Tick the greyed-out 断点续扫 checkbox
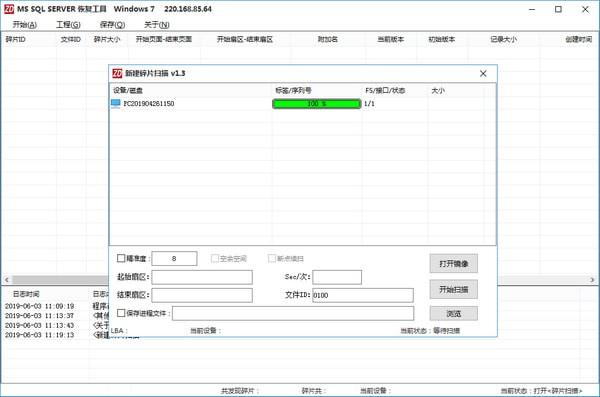 [x=272, y=258]
